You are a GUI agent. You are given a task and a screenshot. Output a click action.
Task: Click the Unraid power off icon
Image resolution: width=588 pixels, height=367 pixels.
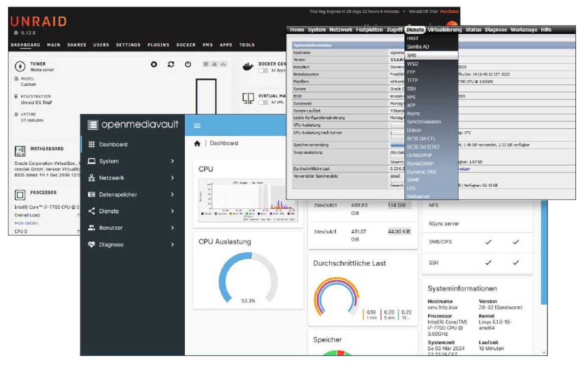click(x=188, y=64)
